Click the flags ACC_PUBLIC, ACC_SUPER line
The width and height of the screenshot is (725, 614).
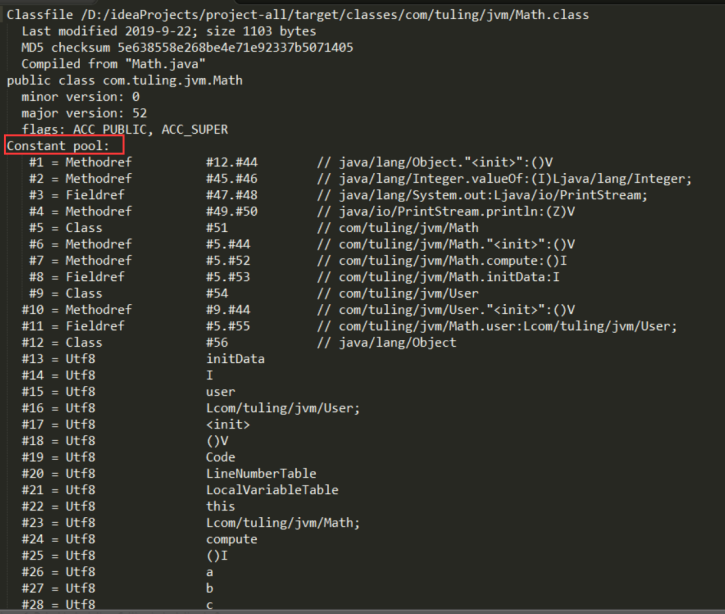[x=125, y=129]
